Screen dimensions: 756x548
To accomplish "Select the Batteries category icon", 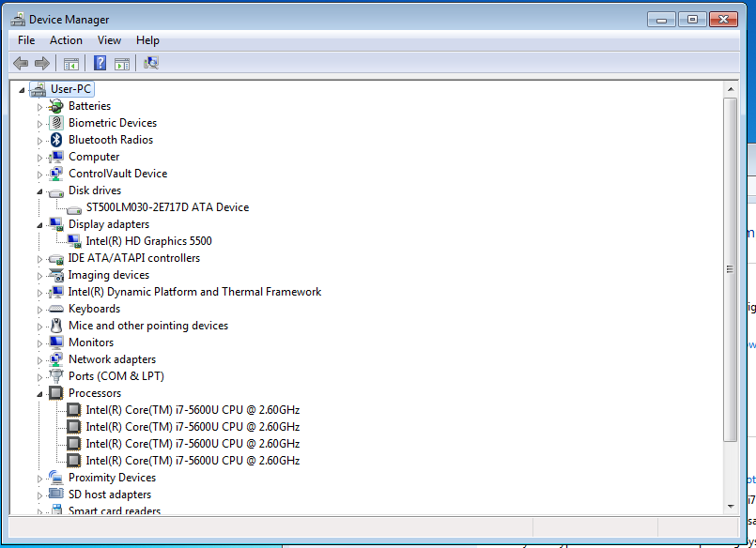I will click(x=56, y=106).
